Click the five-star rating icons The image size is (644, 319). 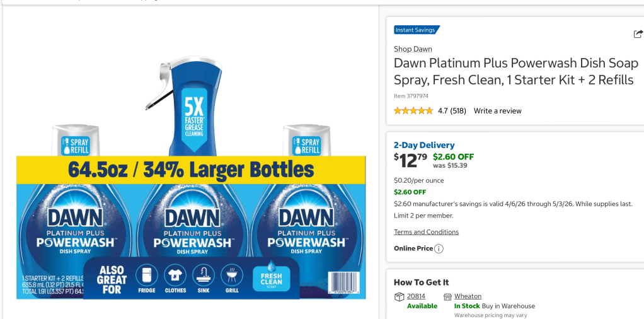click(x=413, y=111)
